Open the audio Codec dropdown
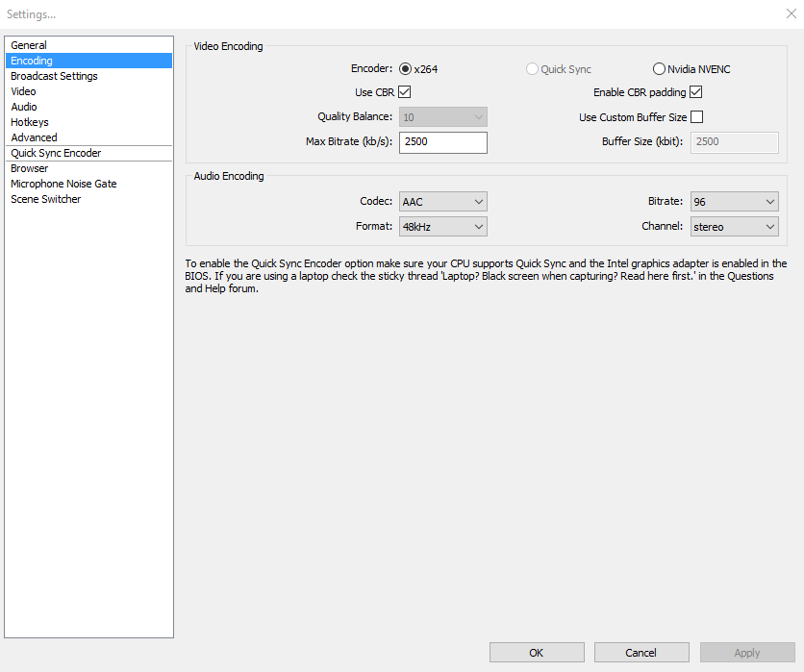804x672 pixels. (x=443, y=202)
